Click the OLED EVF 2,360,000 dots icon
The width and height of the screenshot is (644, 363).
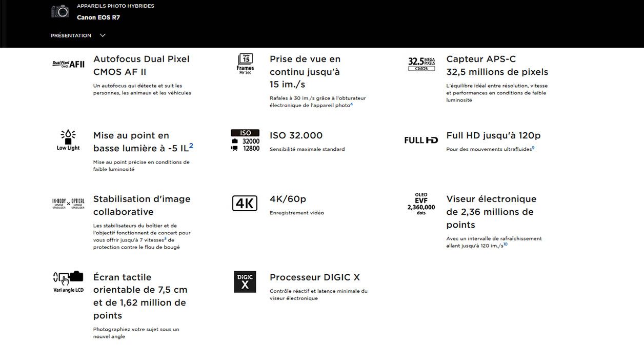click(421, 204)
